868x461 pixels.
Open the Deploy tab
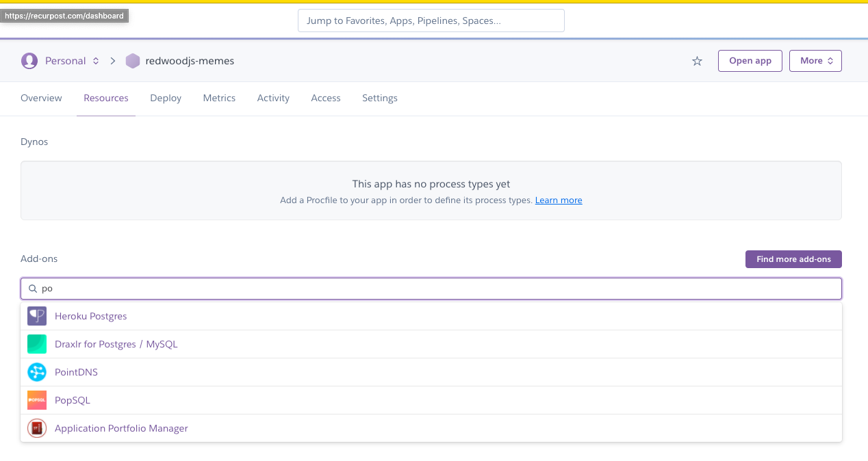[166, 98]
